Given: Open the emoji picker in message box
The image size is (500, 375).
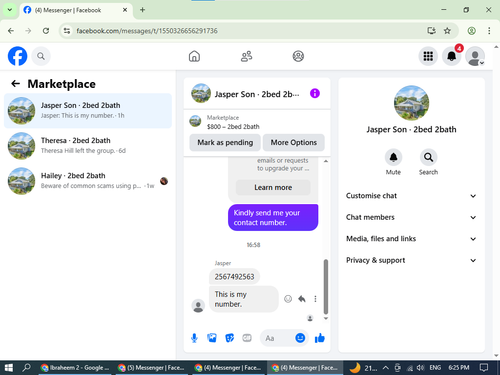Looking at the screenshot, I should tap(300, 338).
